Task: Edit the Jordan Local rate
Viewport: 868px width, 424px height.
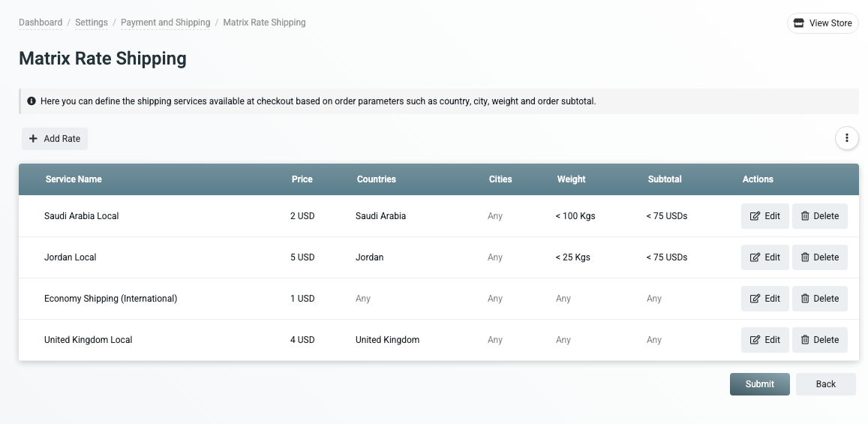Action: point(764,257)
